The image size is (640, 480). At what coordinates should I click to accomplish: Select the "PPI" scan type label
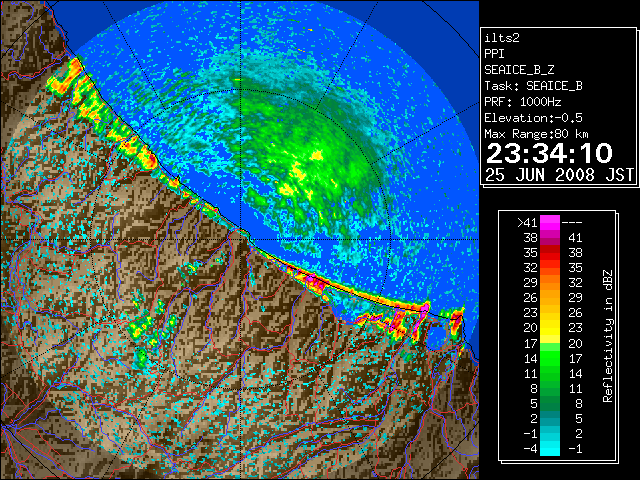494,54
